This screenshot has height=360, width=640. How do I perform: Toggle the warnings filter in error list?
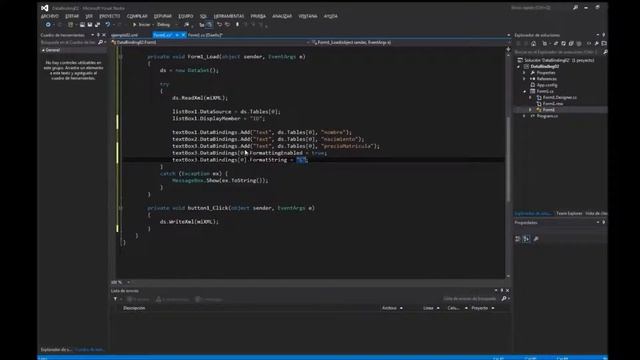click(172, 299)
